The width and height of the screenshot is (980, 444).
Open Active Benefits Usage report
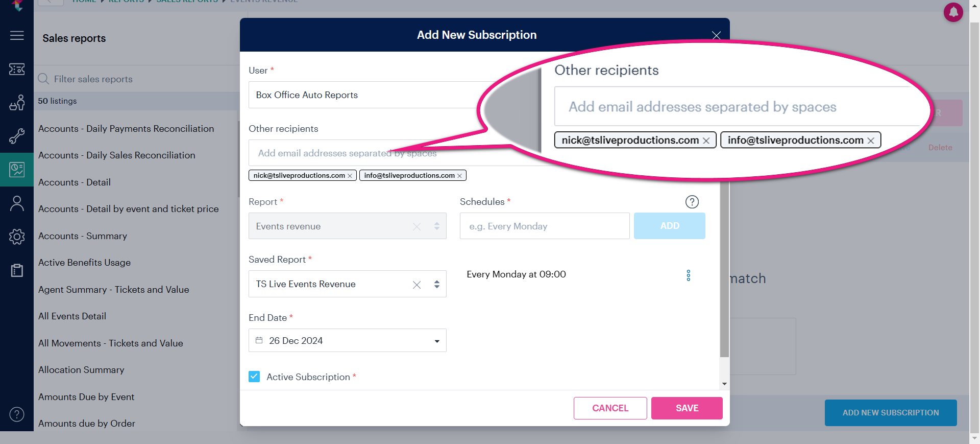(x=85, y=263)
